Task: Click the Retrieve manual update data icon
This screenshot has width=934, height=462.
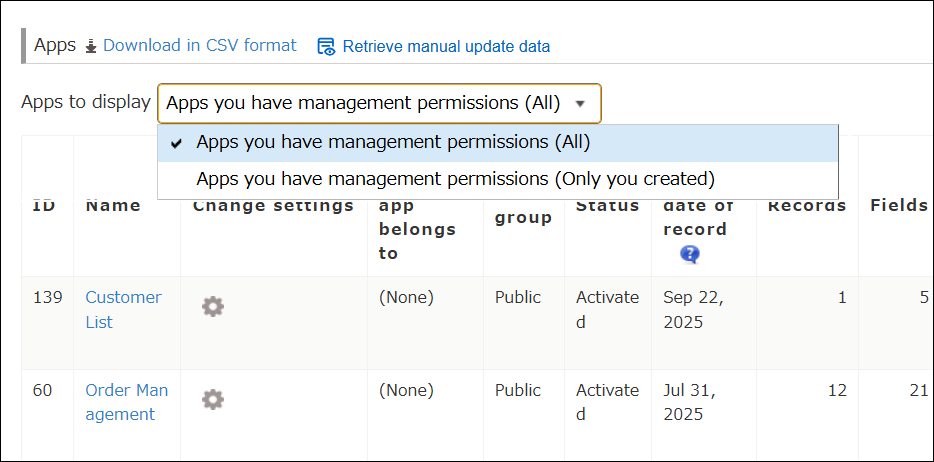Action: [x=326, y=46]
